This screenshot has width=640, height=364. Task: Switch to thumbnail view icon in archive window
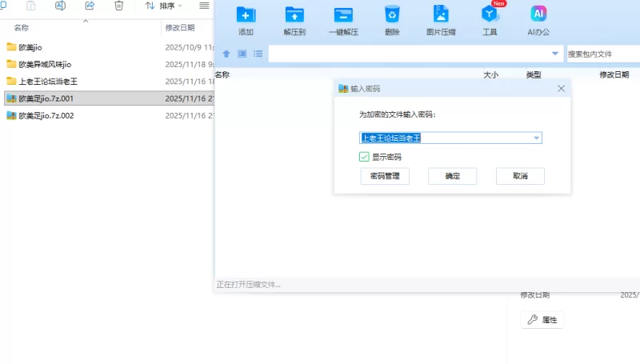pyautogui.click(x=242, y=54)
